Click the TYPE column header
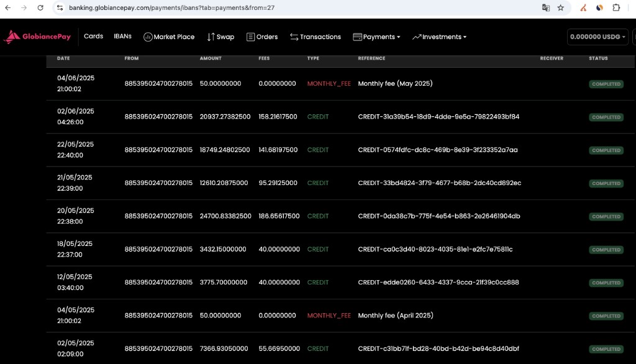 [313, 58]
